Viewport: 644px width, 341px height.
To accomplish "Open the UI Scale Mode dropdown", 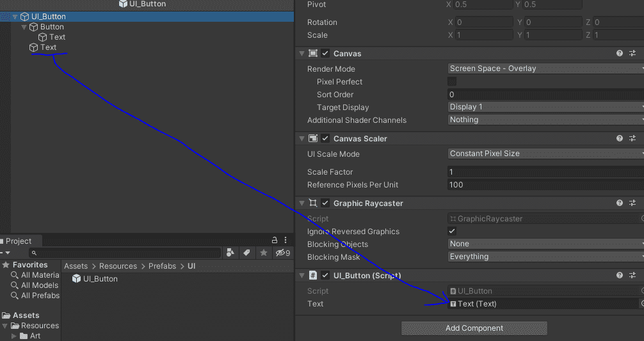I will (x=545, y=154).
